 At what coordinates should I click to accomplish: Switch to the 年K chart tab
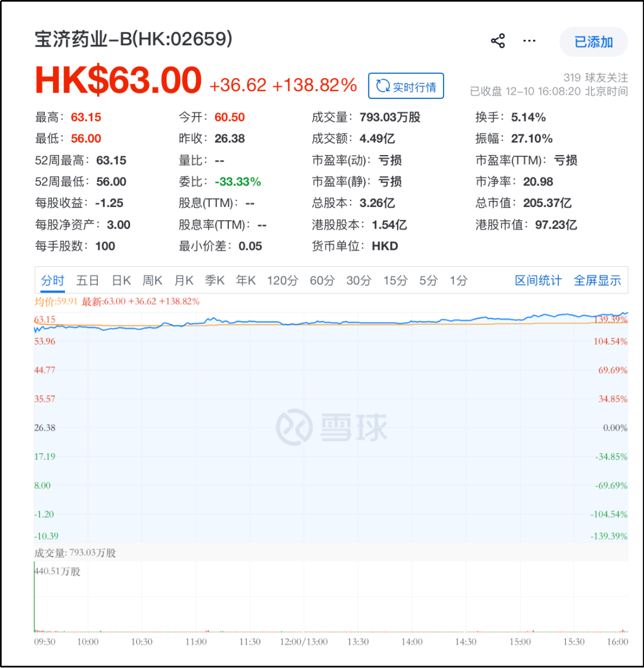tap(246, 280)
